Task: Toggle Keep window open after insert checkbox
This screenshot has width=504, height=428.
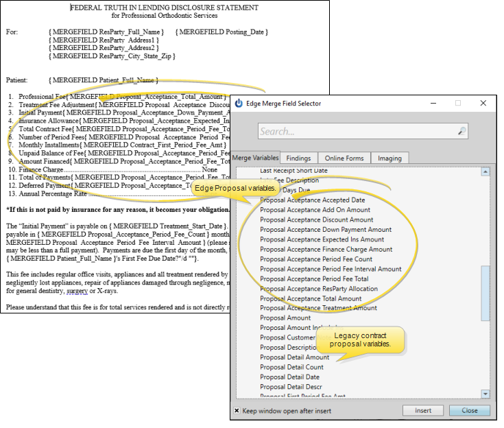Action: [x=237, y=411]
